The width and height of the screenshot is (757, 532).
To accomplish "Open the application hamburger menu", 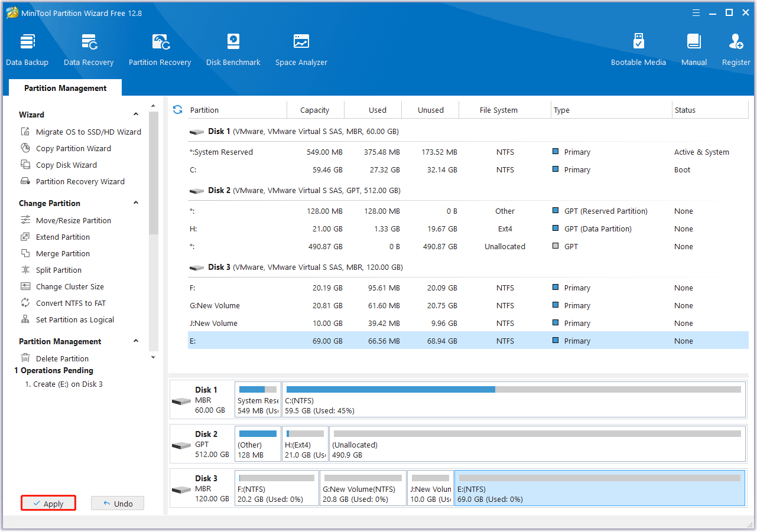I will 695,12.
